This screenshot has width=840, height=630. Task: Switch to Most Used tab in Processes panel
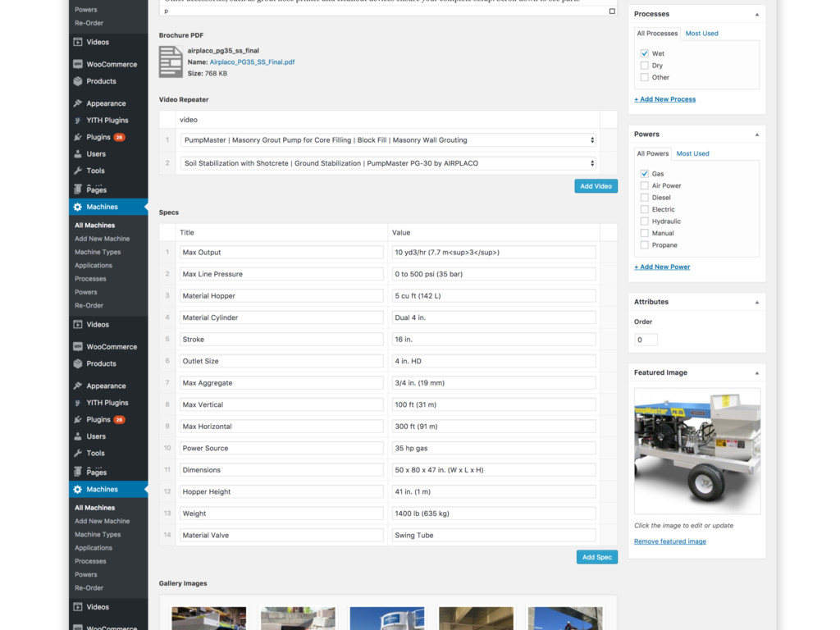pyautogui.click(x=702, y=33)
